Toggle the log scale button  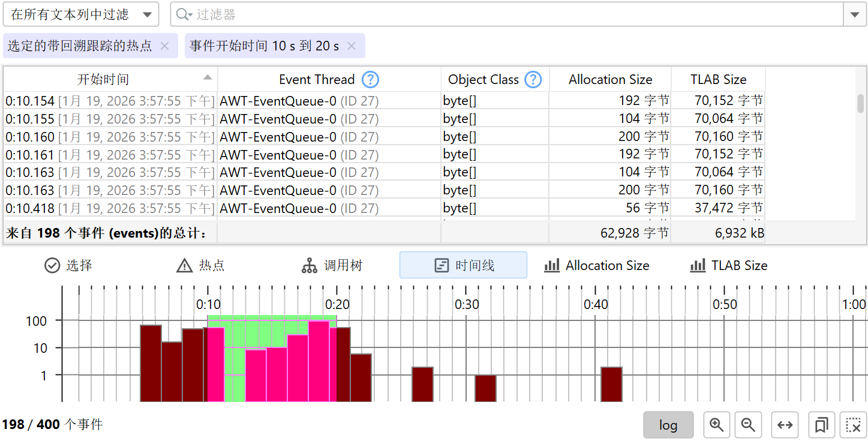[x=668, y=425]
